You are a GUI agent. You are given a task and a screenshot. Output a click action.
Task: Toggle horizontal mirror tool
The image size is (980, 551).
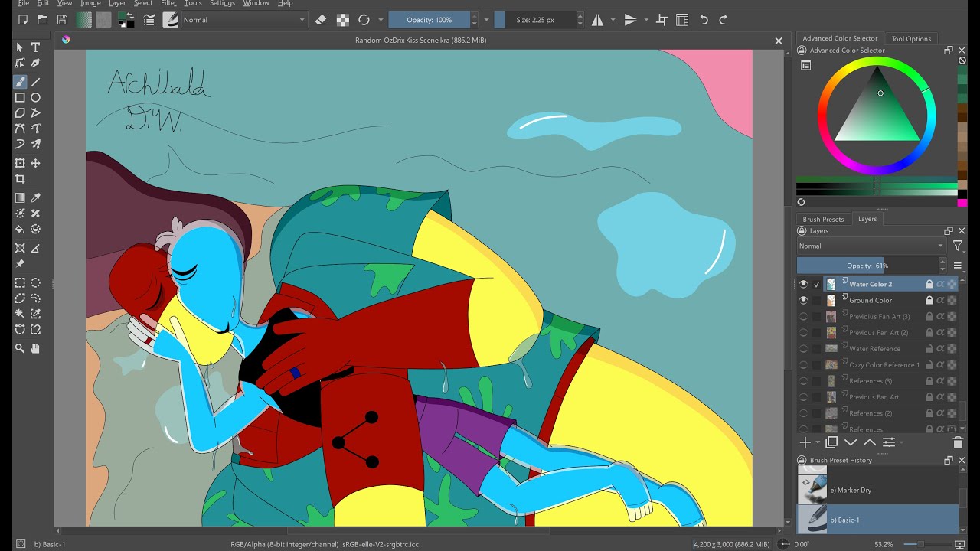pos(598,20)
